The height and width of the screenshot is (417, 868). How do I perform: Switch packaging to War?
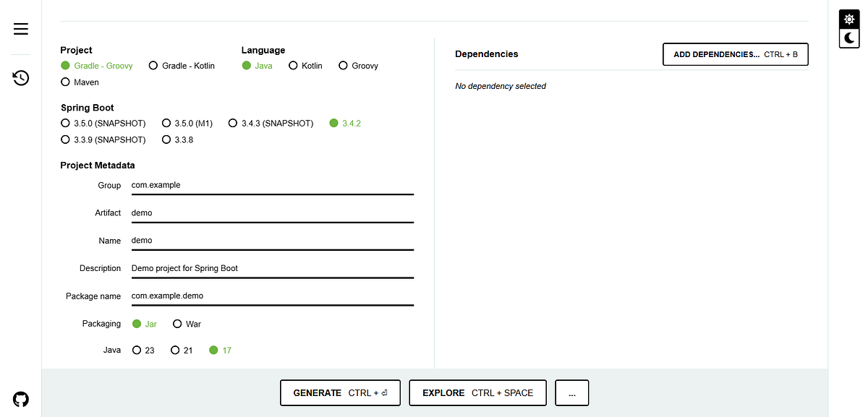[x=177, y=324]
